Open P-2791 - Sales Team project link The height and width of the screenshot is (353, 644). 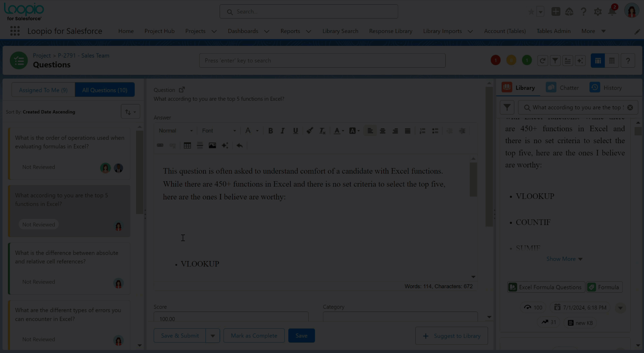click(84, 56)
